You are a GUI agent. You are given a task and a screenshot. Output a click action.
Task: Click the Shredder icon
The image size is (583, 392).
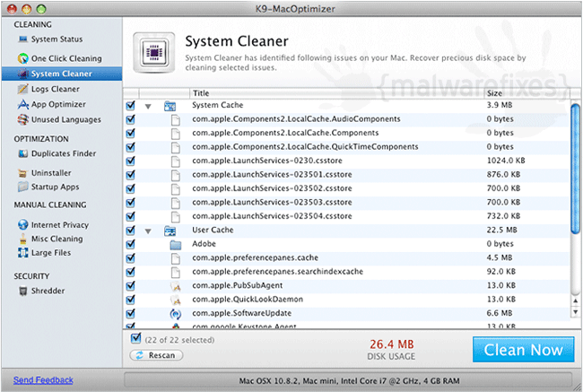(23, 291)
